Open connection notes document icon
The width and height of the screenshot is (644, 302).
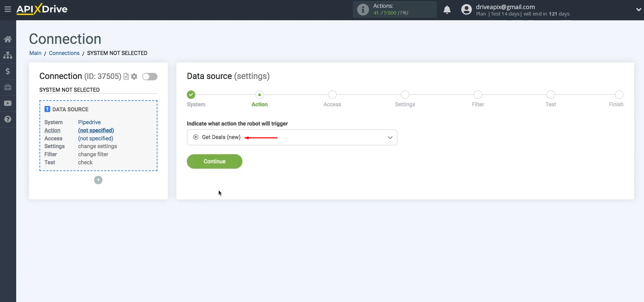coord(126,77)
